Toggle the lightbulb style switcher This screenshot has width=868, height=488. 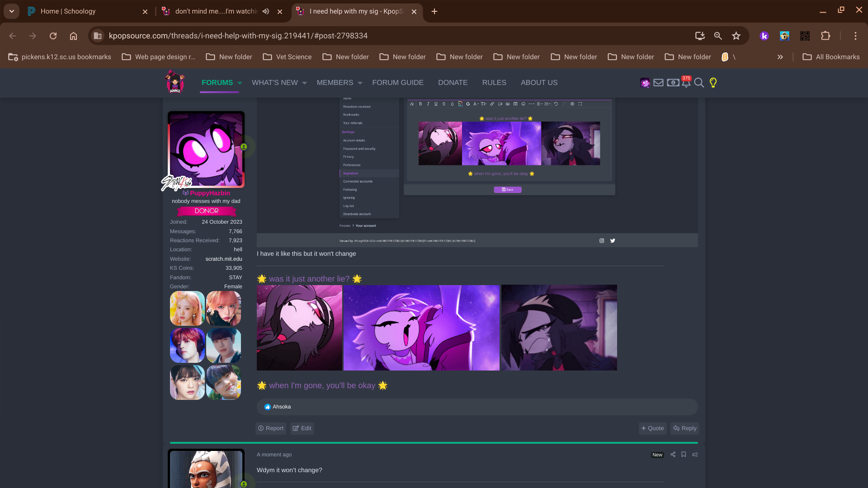click(x=713, y=83)
